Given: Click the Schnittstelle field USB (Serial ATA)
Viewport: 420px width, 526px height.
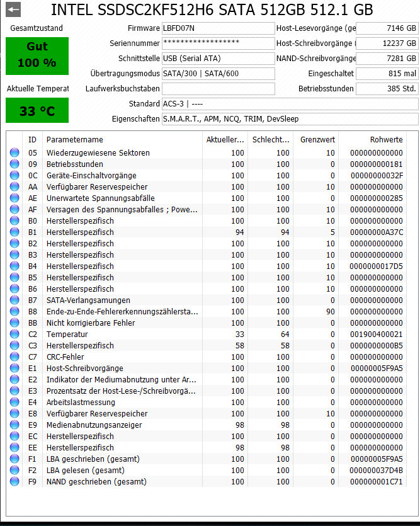Looking at the screenshot, I should point(219,59).
